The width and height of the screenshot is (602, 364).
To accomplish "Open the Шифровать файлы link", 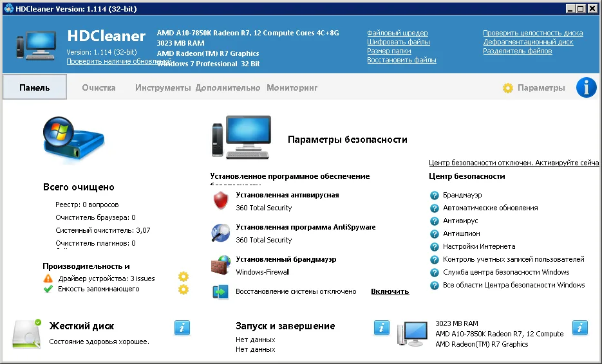I will (x=399, y=42).
